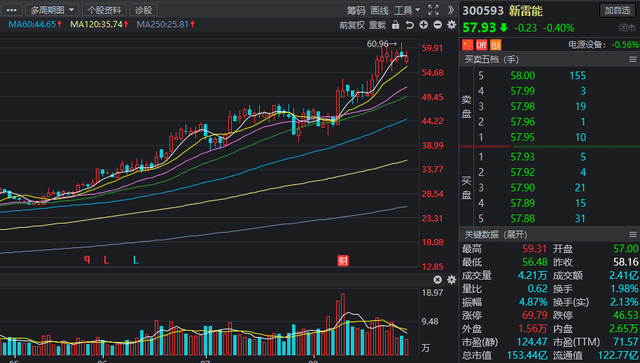Zoom out chart with minus icon

(x=438, y=25)
